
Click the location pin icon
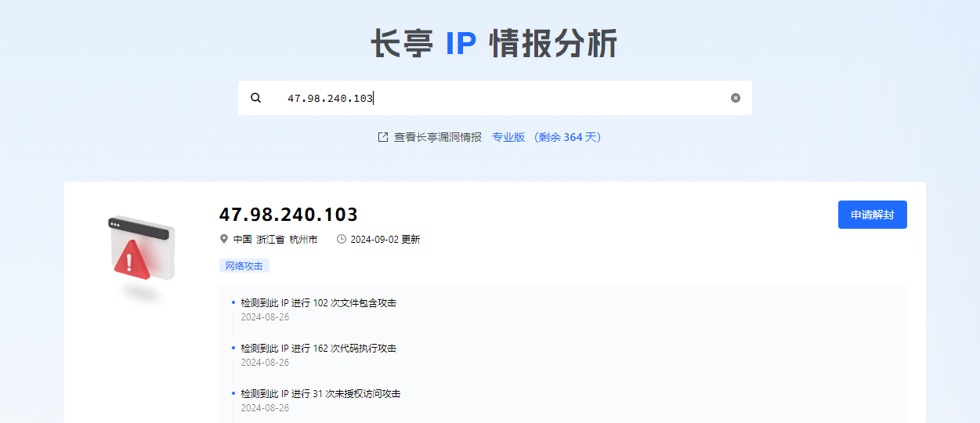224,239
